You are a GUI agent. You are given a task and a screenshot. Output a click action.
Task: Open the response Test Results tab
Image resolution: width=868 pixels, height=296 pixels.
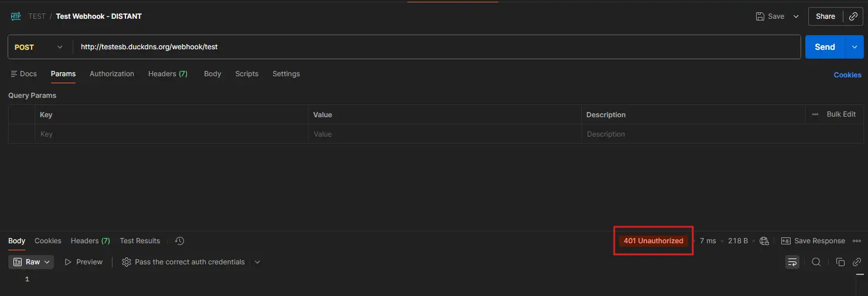[x=139, y=241]
